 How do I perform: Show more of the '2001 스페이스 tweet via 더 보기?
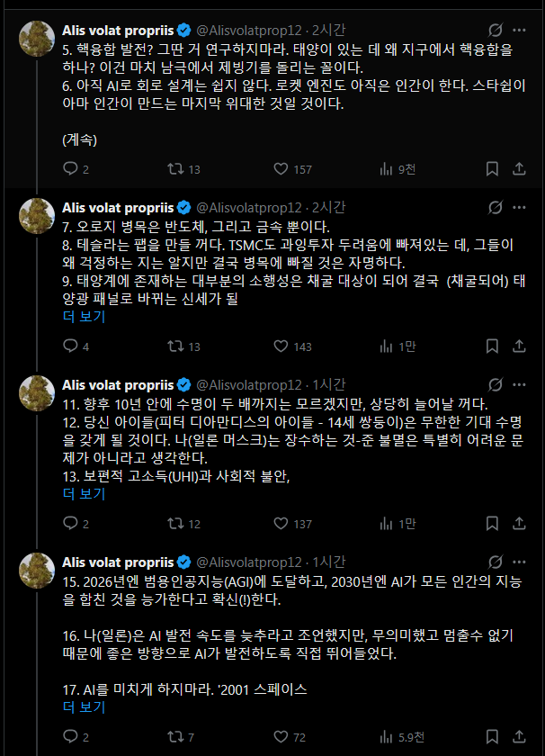click(84, 707)
